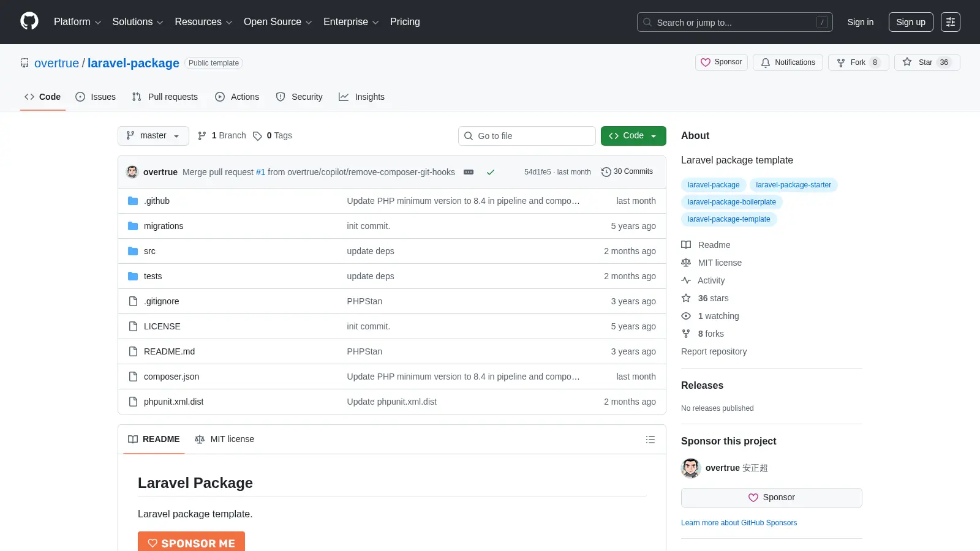Click the star icon beside 36 stars
Screen dimensions: 980x551
(686, 298)
